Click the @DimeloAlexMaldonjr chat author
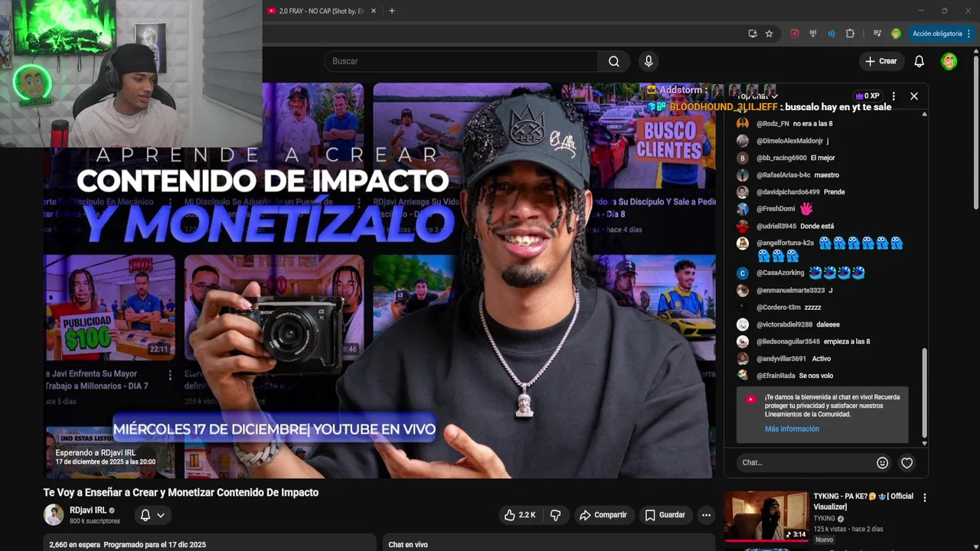The image size is (980, 551). (789, 141)
